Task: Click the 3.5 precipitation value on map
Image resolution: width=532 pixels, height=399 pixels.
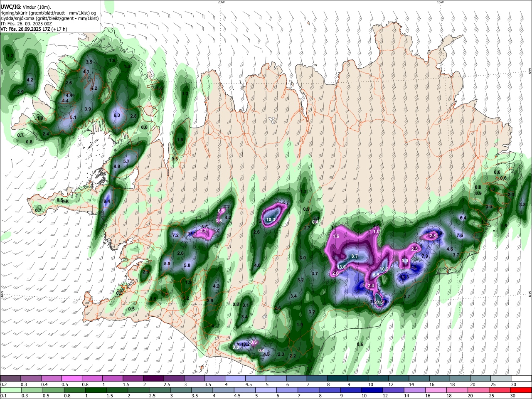Action: (x=89, y=62)
